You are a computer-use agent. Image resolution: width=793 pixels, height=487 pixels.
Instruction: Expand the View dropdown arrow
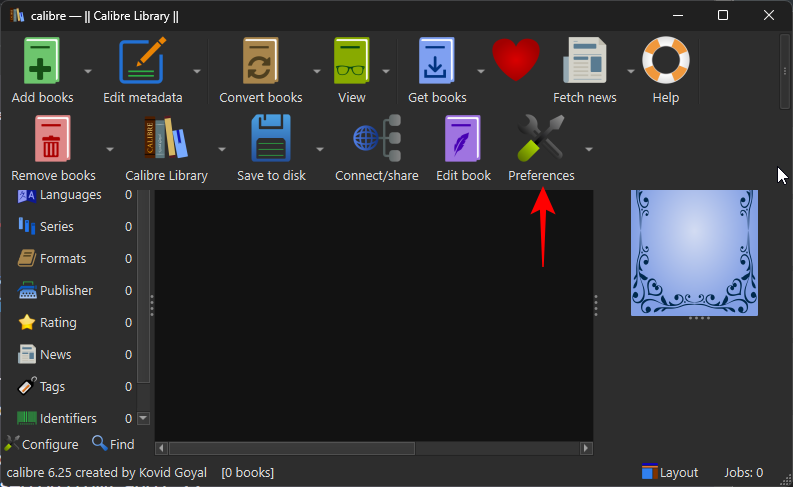(x=386, y=71)
